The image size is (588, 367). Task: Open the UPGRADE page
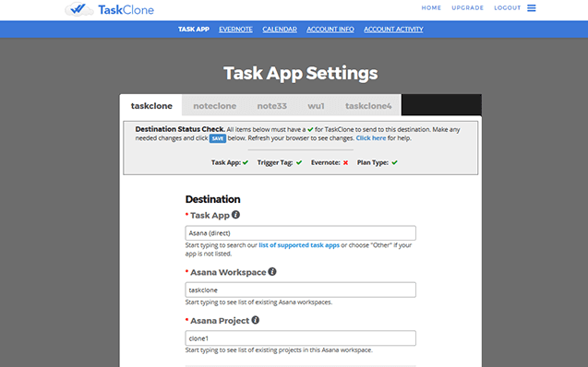coord(468,8)
